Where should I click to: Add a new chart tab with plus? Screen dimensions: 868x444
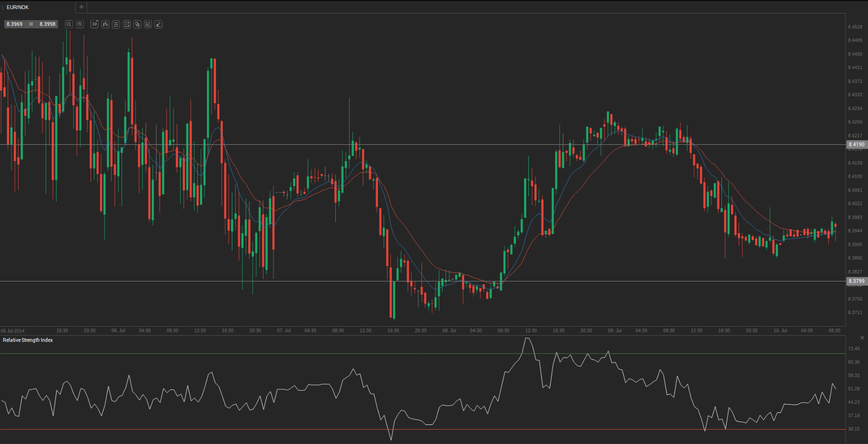coord(81,7)
